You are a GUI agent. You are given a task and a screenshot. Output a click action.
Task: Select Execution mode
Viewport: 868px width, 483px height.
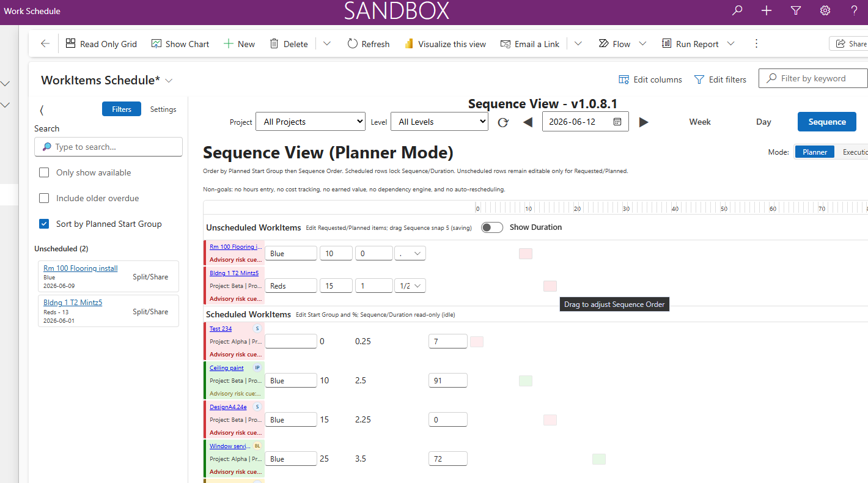click(x=855, y=152)
